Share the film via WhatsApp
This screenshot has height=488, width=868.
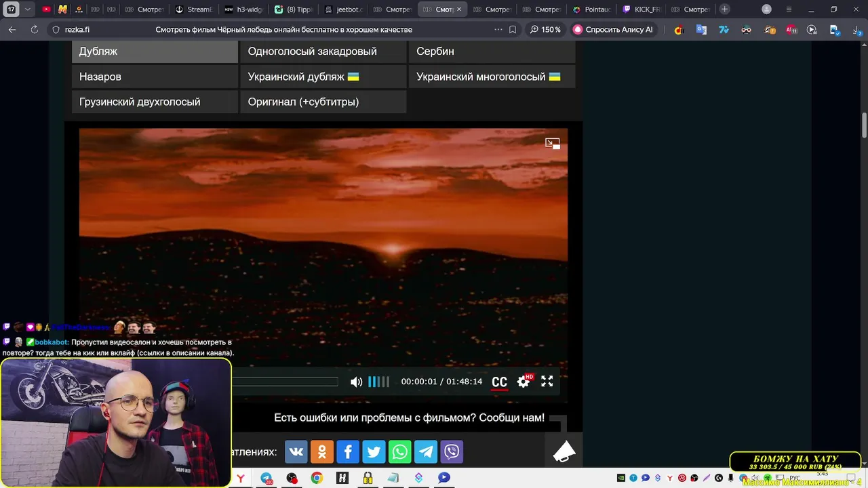tap(399, 451)
